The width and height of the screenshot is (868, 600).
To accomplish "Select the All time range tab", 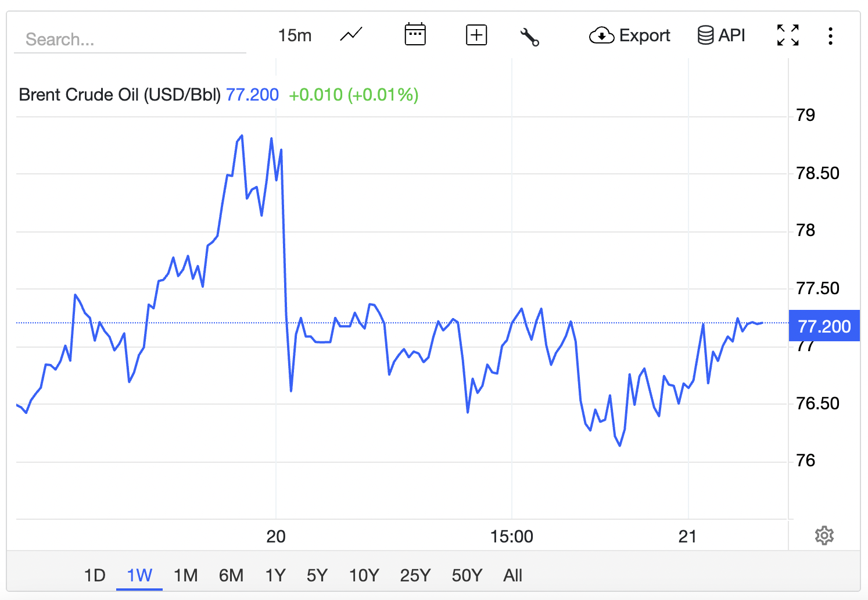I will click(x=512, y=576).
